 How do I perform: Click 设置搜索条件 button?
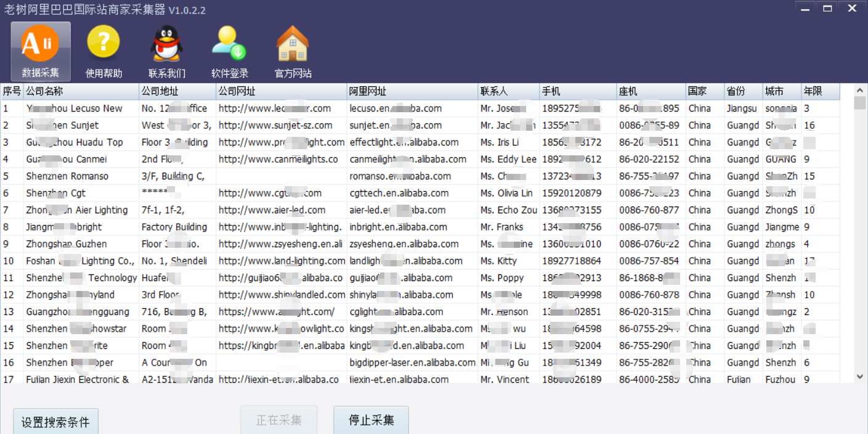(x=55, y=422)
